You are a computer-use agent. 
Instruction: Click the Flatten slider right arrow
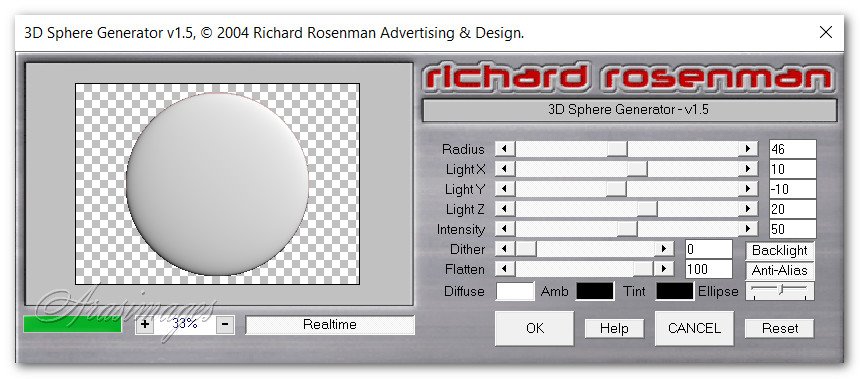[664, 269]
